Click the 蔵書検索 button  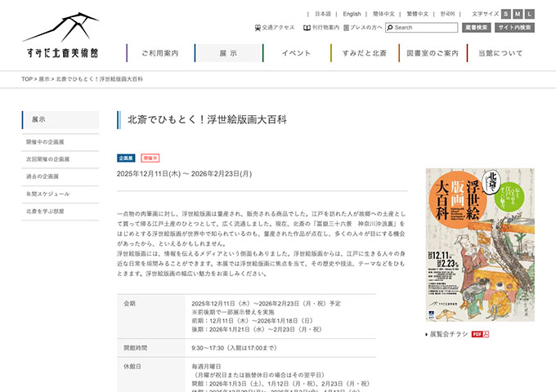point(476,28)
